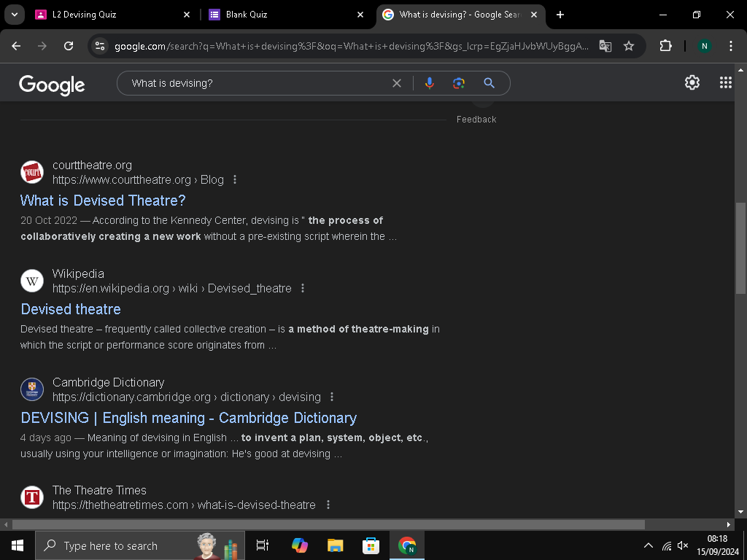
Task: Click the vertical page scrollbar thumb
Action: 740,249
